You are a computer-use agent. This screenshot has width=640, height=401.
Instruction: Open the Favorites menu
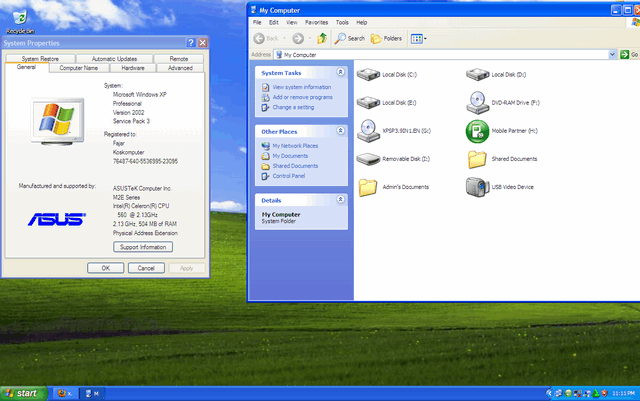pyautogui.click(x=316, y=22)
